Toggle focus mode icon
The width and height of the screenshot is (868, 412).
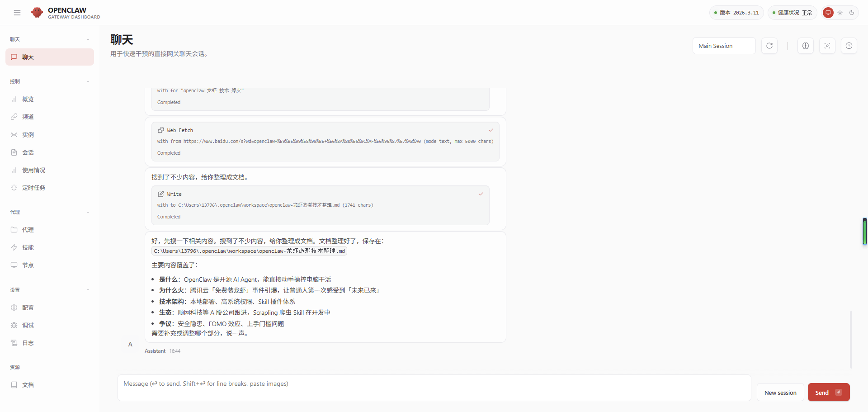827,46
